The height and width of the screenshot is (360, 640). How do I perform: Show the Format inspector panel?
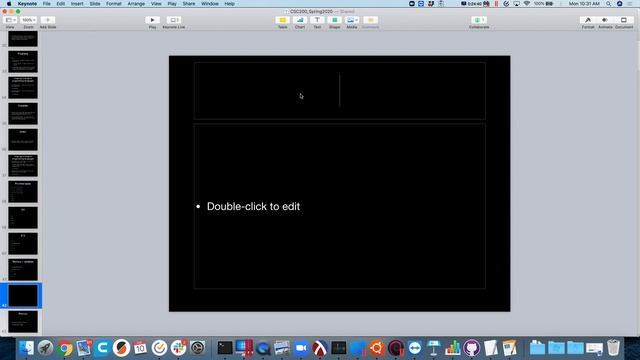point(588,20)
